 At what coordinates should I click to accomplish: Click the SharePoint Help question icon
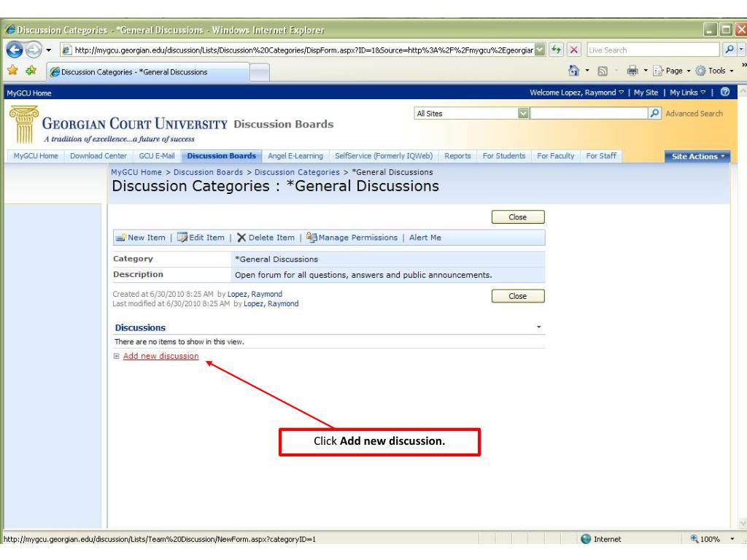pos(724,92)
